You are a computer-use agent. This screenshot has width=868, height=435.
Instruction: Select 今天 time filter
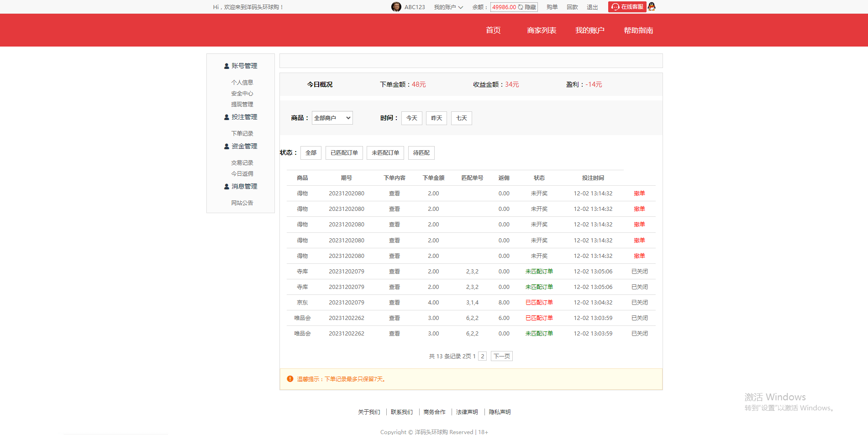pos(411,118)
